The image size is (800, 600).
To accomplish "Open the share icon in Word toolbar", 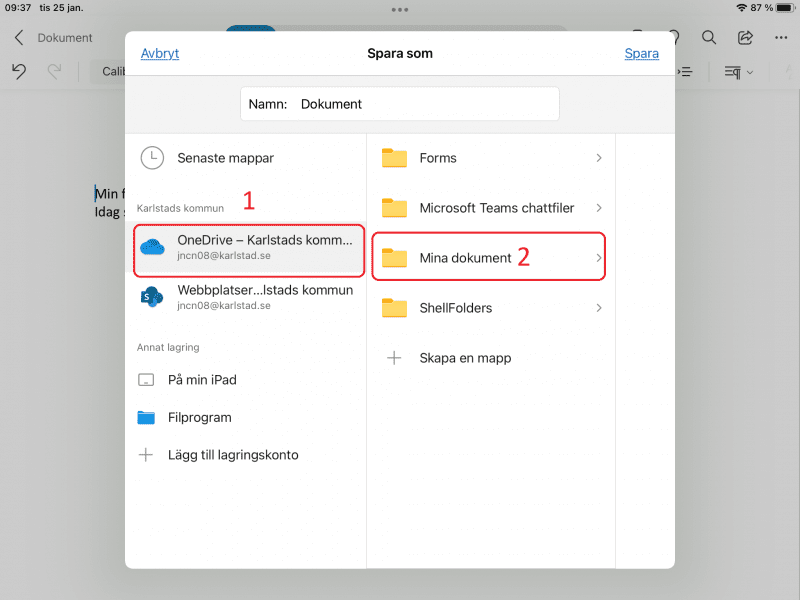I will [745, 37].
